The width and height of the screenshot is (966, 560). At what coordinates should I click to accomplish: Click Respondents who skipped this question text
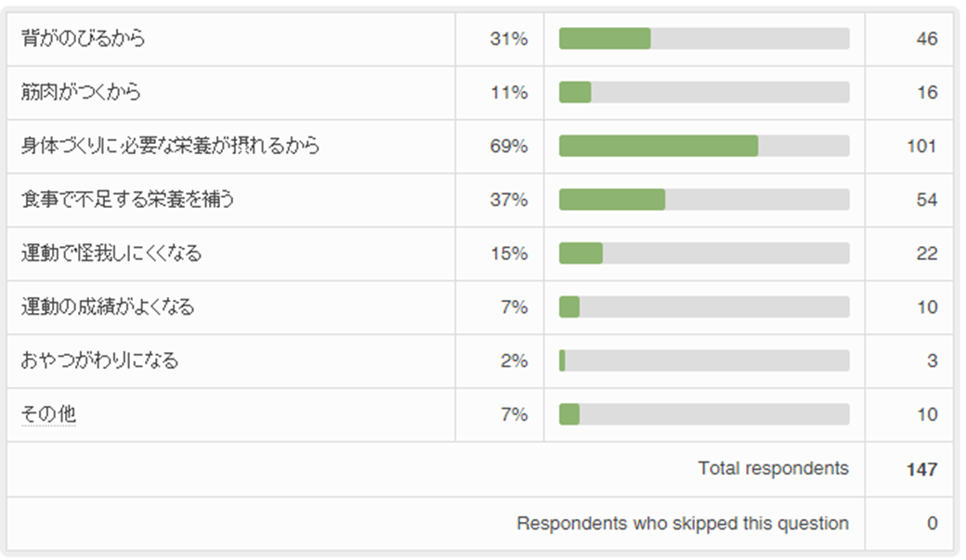[x=683, y=524]
